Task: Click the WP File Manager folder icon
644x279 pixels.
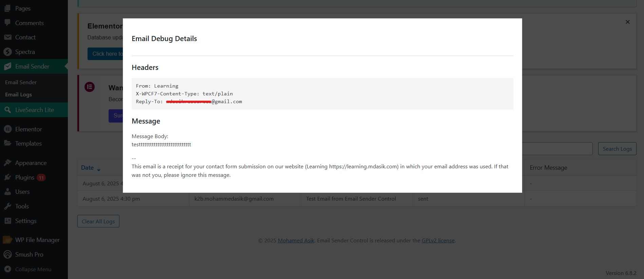Action: pos(7,240)
